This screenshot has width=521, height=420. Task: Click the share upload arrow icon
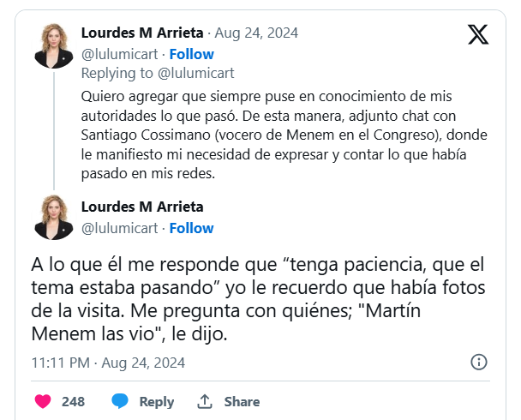(205, 401)
